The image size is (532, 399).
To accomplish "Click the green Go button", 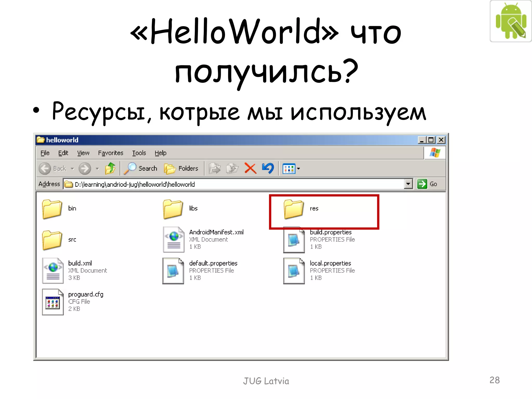I will [x=428, y=184].
